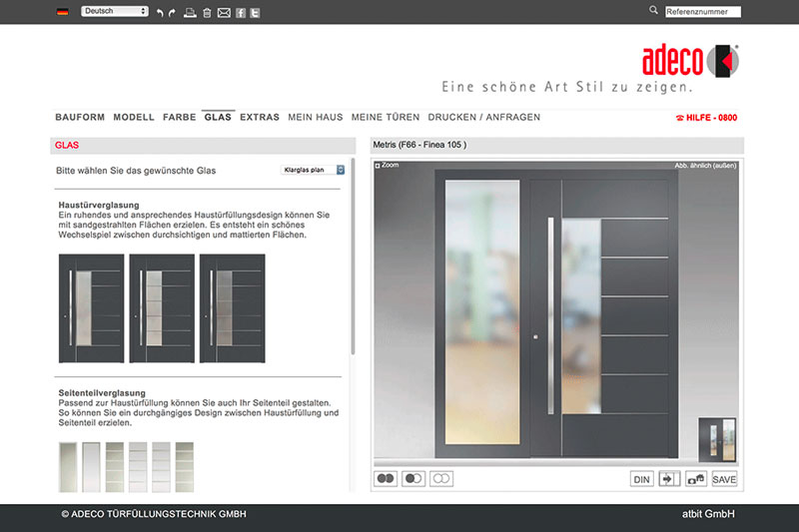
Task: Open the EXTRAS tab
Action: 260,117
